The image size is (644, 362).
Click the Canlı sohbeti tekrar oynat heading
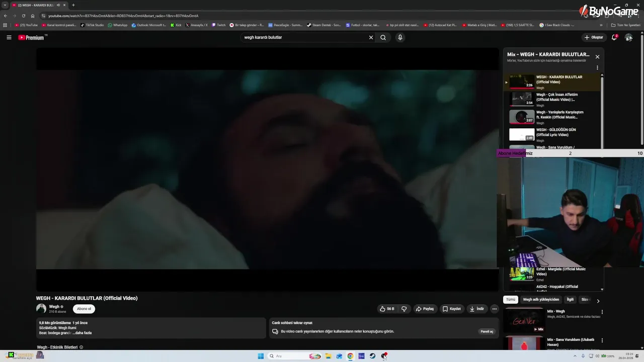[x=292, y=323]
